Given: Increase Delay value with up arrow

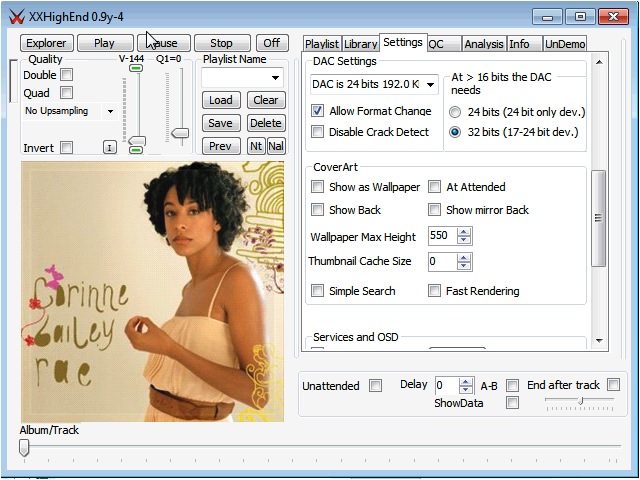Looking at the screenshot, I should point(466,382).
